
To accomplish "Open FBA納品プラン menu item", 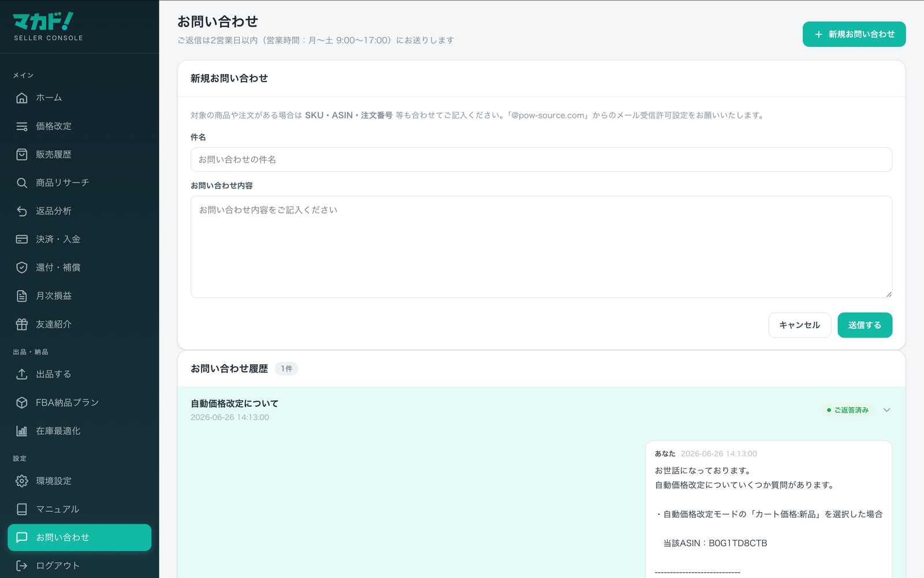I will click(80, 402).
